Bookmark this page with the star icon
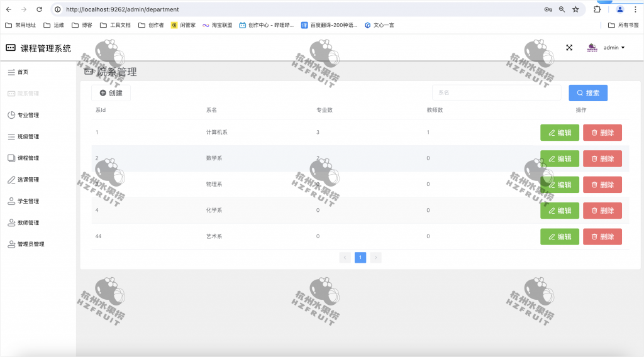The image size is (644, 357). point(575,9)
